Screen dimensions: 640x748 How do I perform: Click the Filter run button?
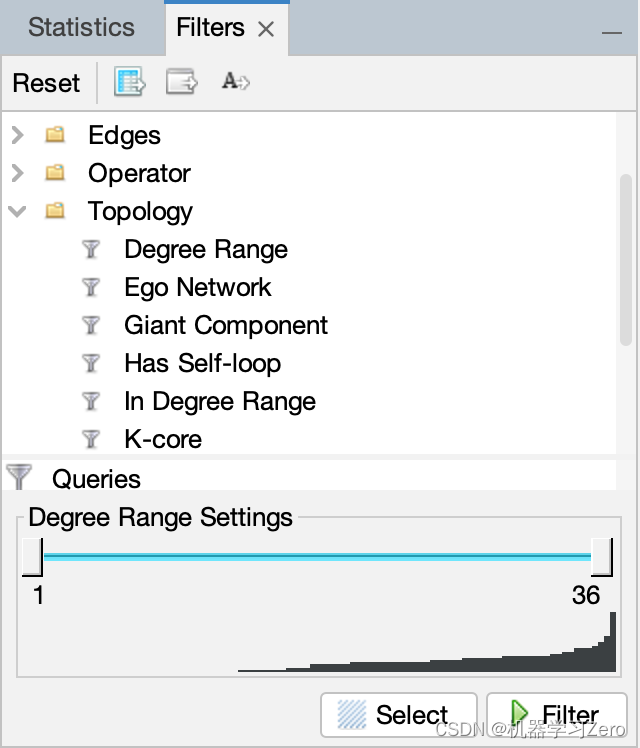(556, 714)
